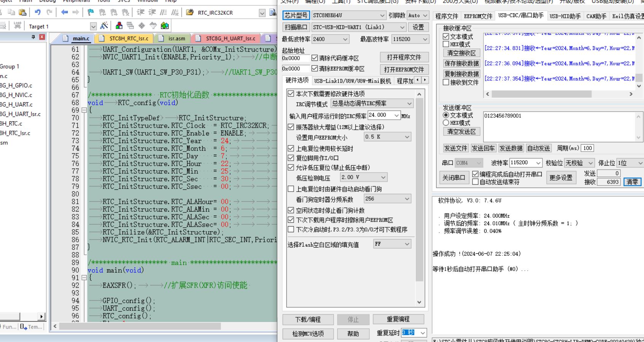Open the 引脚数 Auto dropdown
This screenshot has width=644, height=342.
pos(418,15)
